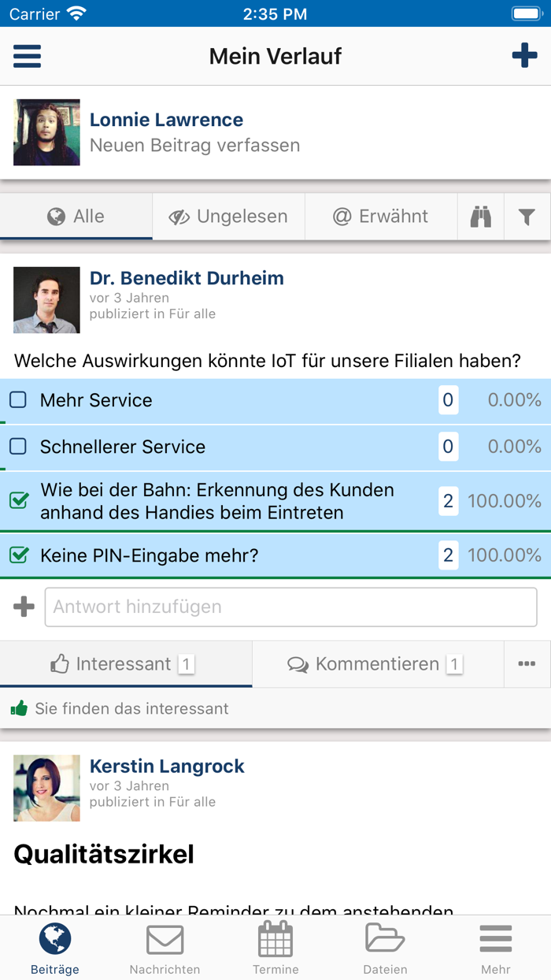
Task: Open the filter funnel icon
Action: tap(527, 217)
